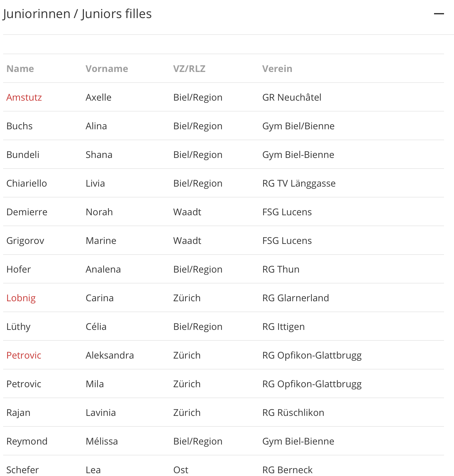Select the Buchs Alina row
This screenshot has height=476, width=454.
coord(224,126)
